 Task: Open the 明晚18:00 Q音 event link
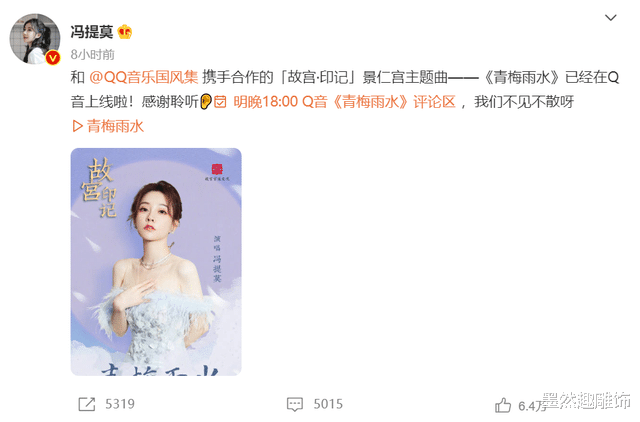tap(344, 102)
